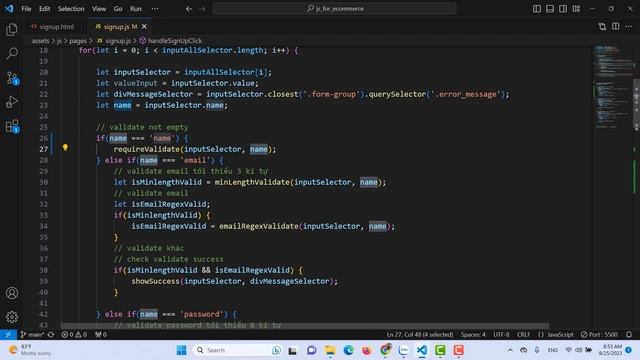
Task: Click the assets breadcrumb segment
Action: click(40, 41)
